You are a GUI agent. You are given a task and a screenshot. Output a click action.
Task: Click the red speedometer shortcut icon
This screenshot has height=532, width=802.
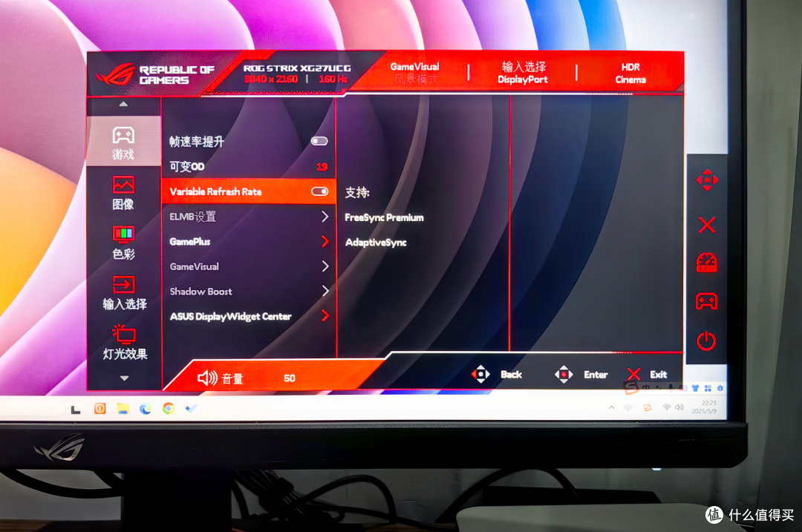(x=707, y=262)
